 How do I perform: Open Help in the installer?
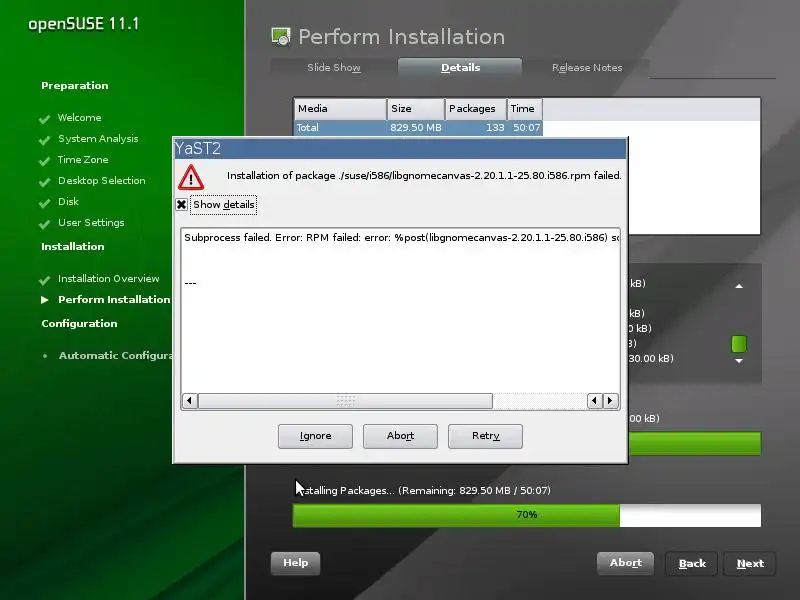point(295,563)
